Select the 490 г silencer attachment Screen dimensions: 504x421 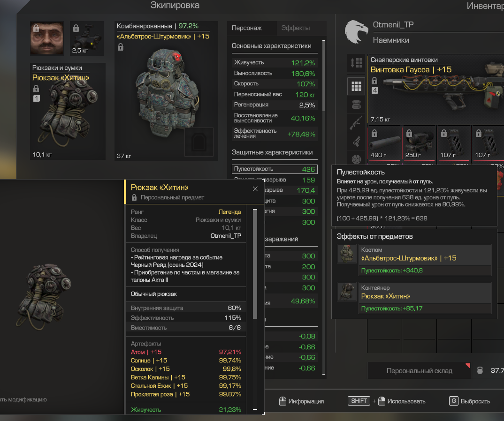coord(384,143)
